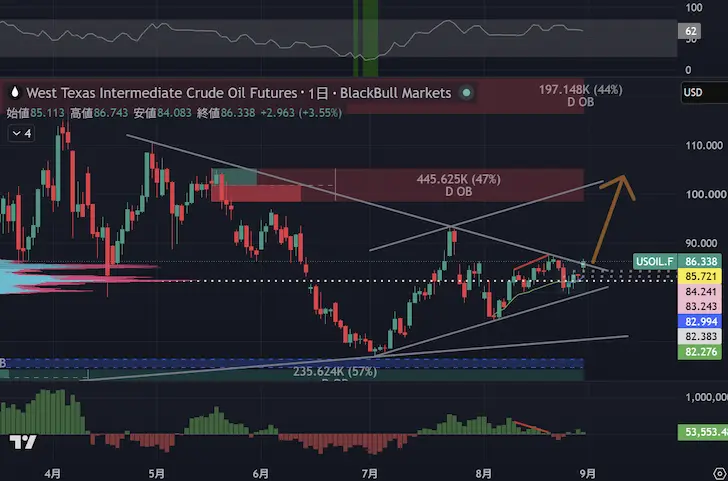728x481 pixels.
Task: Click the 5月 time axis label
Action: (x=156, y=473)
